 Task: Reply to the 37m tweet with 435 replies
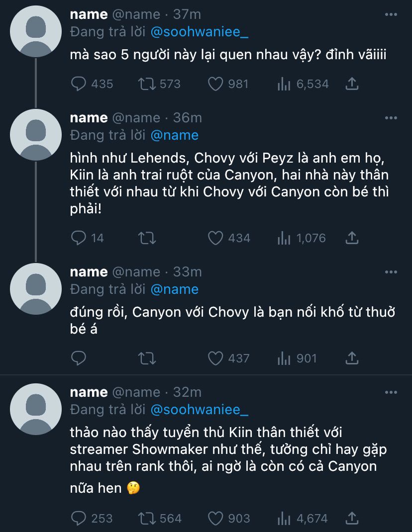point(79,84)
